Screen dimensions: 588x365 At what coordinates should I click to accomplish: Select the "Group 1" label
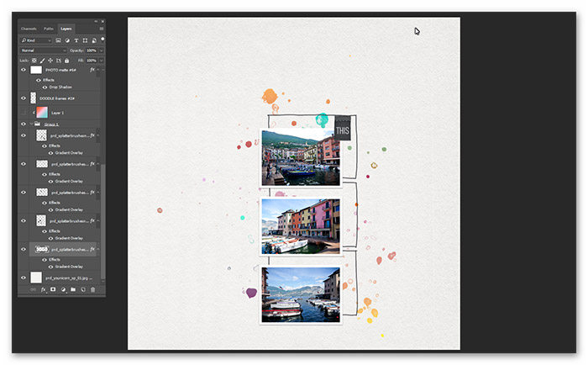coord(51,124)
